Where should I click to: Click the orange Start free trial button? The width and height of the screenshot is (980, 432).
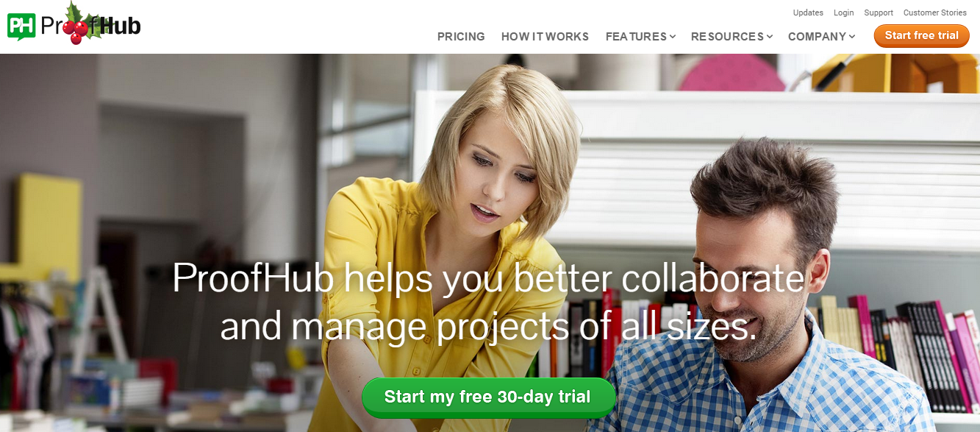point(922,35)
